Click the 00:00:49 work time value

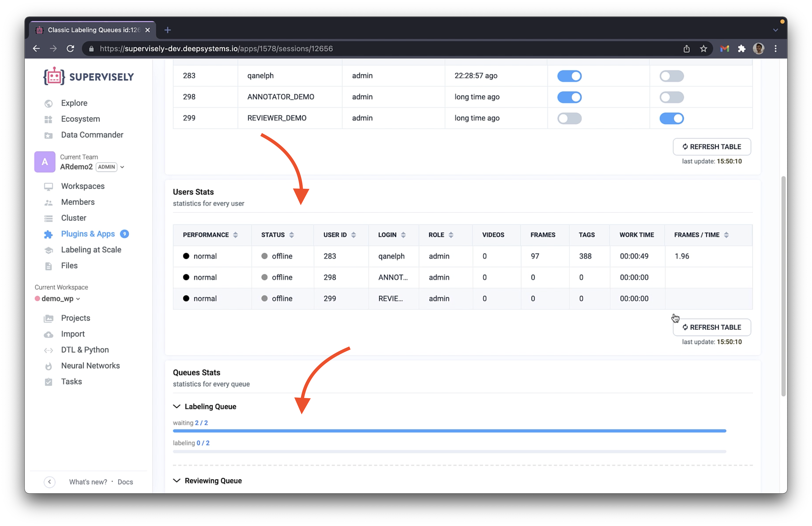(x=634, y=257)
